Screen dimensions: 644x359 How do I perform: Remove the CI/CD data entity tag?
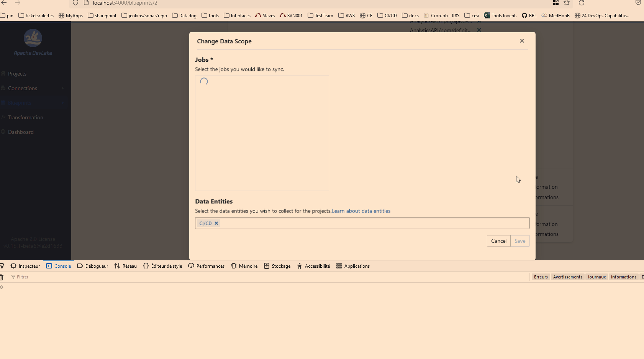point(216,223)
